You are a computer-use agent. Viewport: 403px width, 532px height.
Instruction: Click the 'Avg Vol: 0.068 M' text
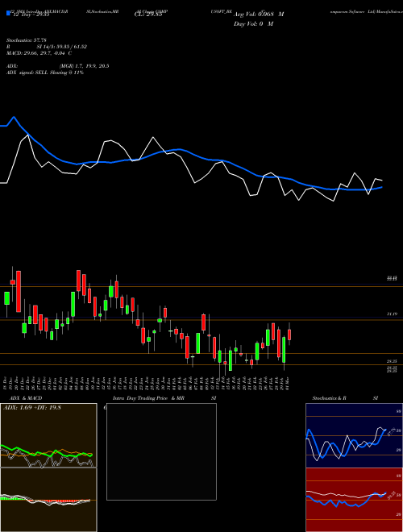(x=259, y=15)
